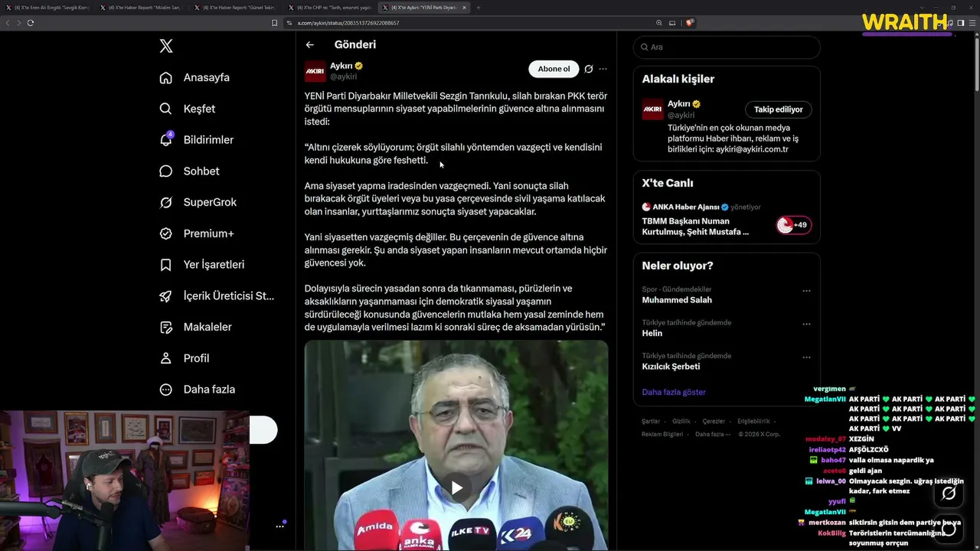980x551 pixels.
Task: Open Aykırı avatar in Alakalı kişiler
Action: pyautogui.click(x=653, y=109)
